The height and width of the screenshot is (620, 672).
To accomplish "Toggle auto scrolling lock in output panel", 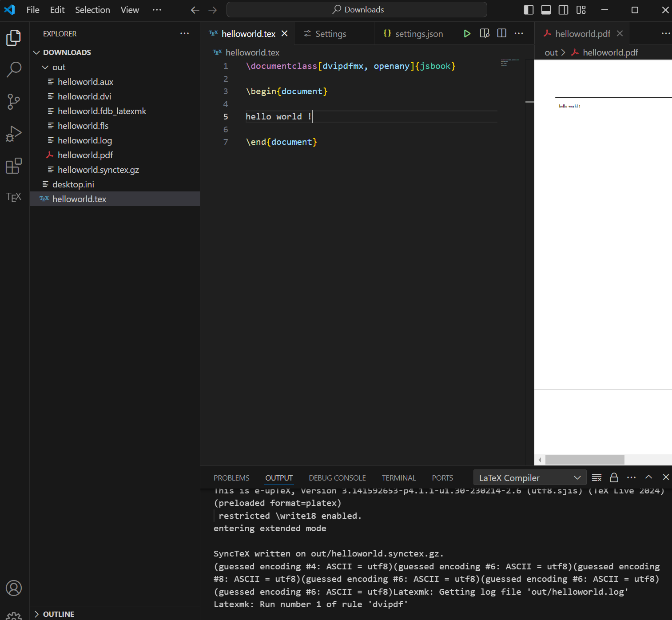I will point(614,477).
